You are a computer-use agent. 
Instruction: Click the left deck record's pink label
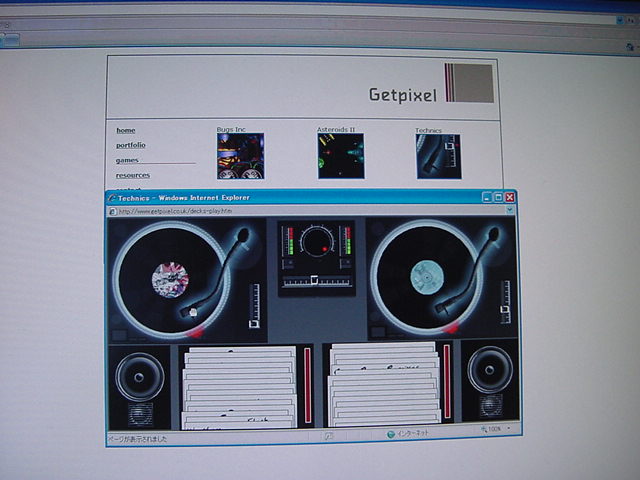click(170, 280)
